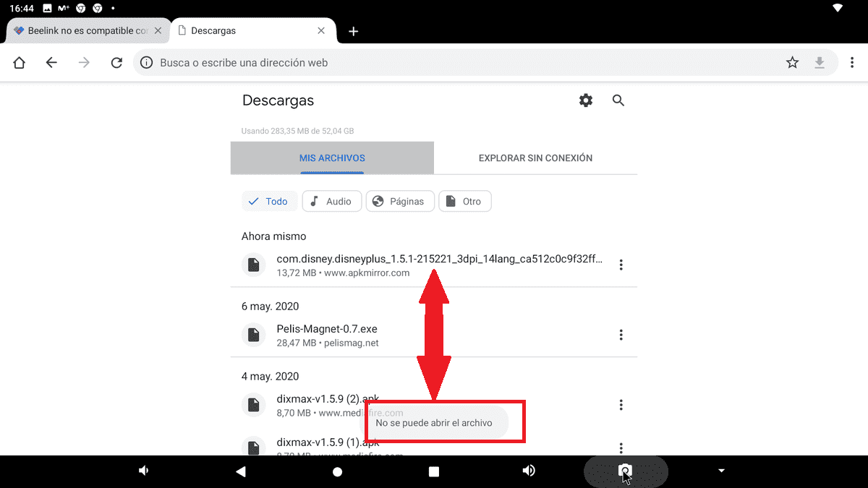Filter downloads by Otro
This screenshot has height=488, width=868.
(465, 202)
